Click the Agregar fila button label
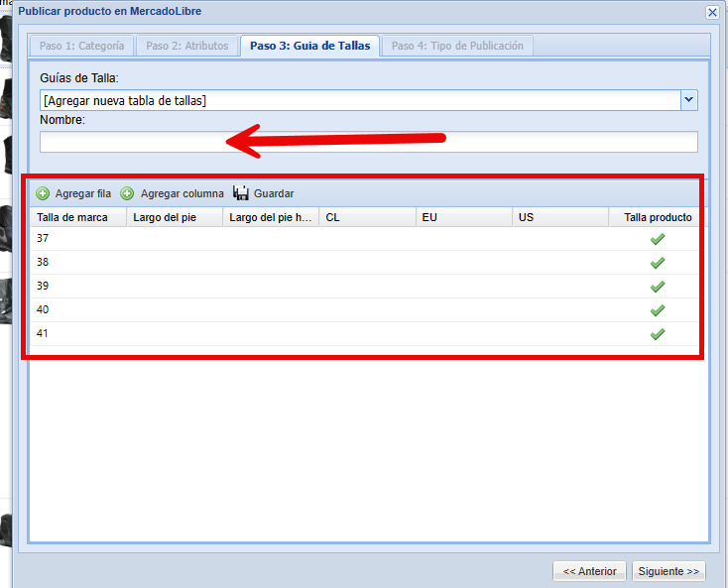This screenshot has height=588, width=728. (83, 193)
